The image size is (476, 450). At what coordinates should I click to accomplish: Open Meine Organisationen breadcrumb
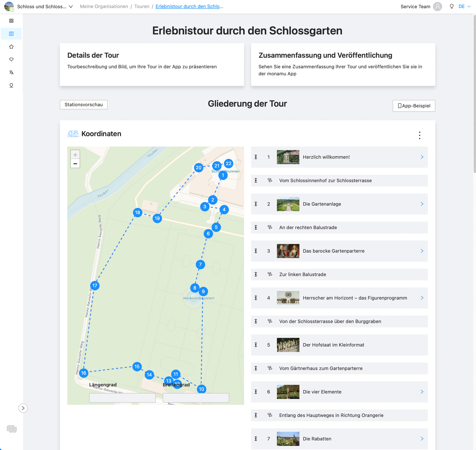point(104,6)
